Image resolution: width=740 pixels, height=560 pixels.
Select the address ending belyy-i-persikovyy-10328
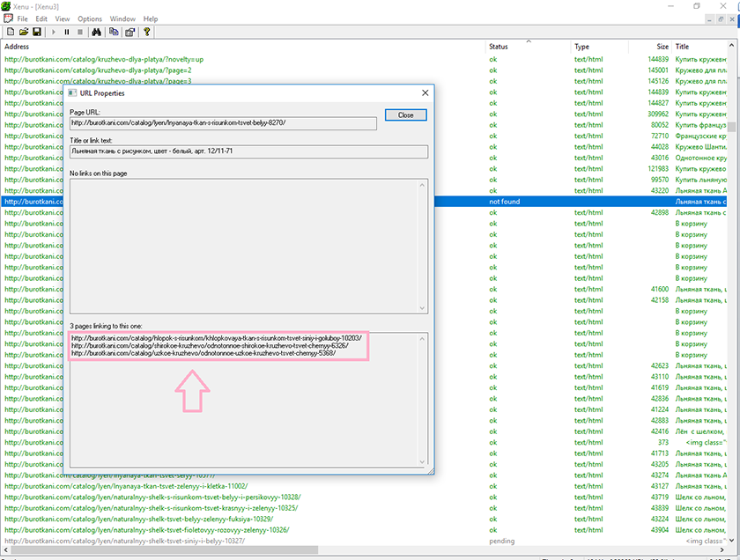(152, 497)
